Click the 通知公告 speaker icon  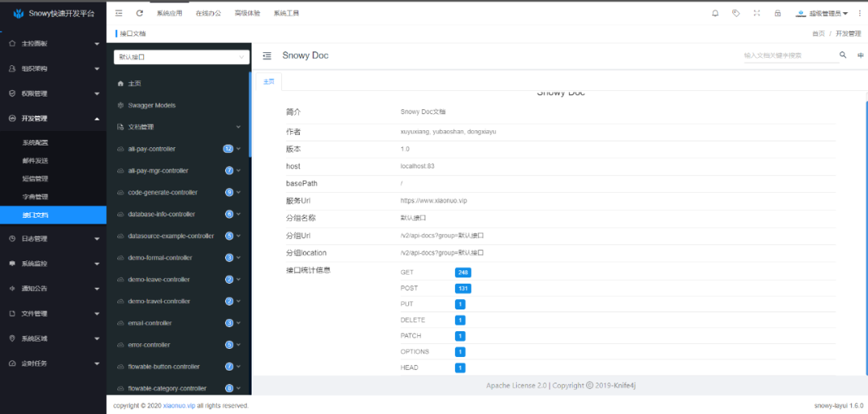(12, 289)
